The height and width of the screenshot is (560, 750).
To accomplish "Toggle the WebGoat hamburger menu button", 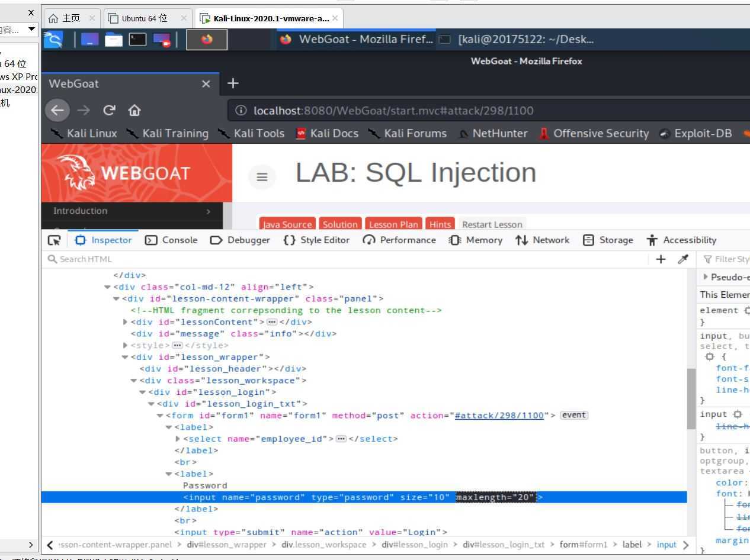I will pos(263,177).
